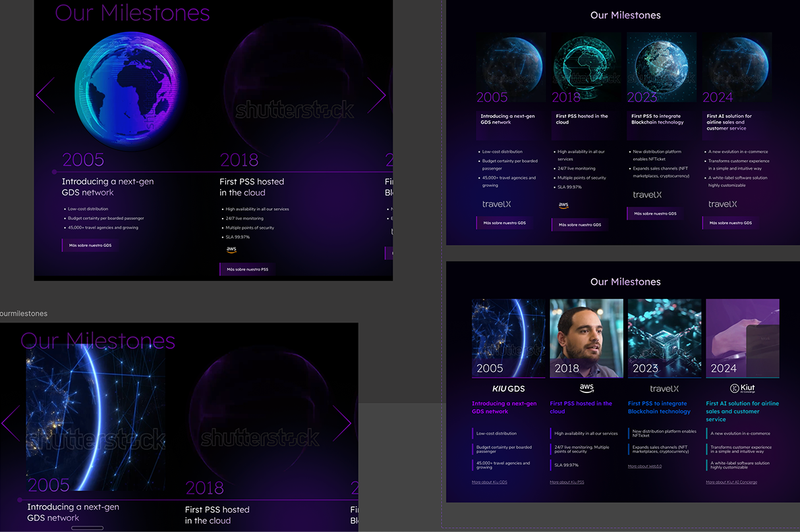Image resolution: width=800 pixels, height=532 pixels.
Task: Click the 'Más sobre nuestro PSS' button
Action: [x=248, y=269]
